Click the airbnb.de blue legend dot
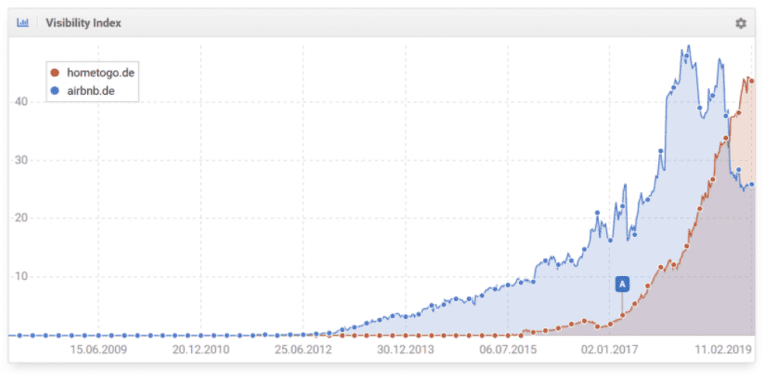 pos(55,91)
